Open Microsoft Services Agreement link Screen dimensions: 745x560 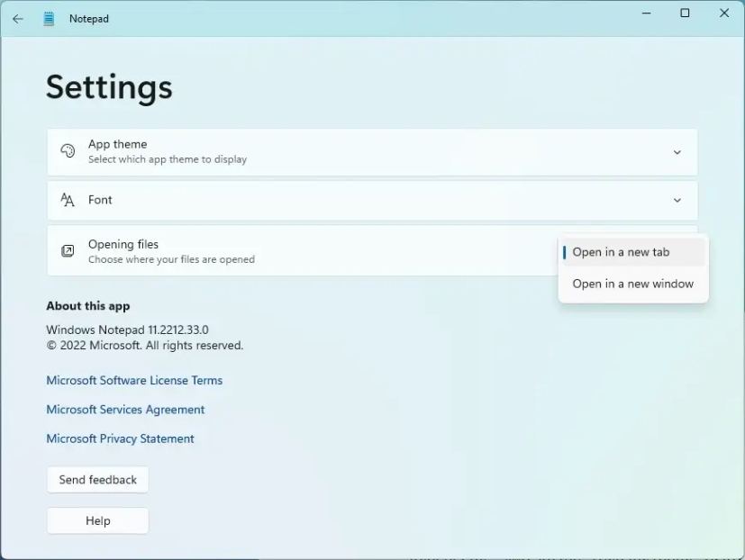pyautogui.click(x=125, y=410)
